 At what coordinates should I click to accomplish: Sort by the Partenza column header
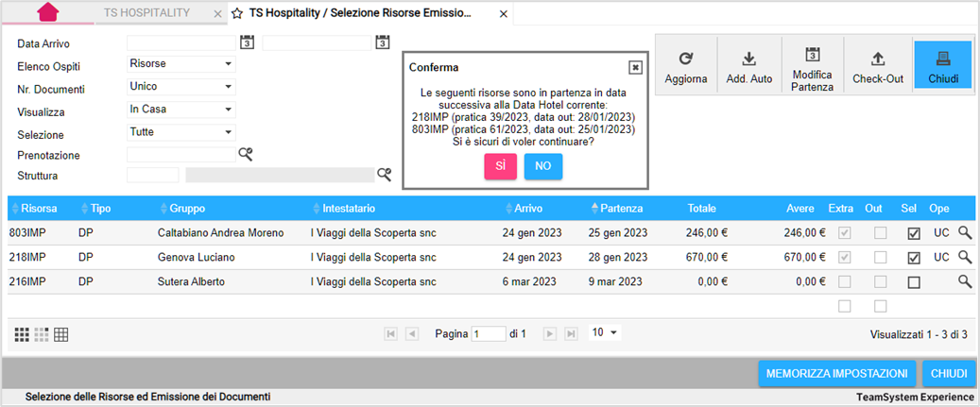(621, 208)
